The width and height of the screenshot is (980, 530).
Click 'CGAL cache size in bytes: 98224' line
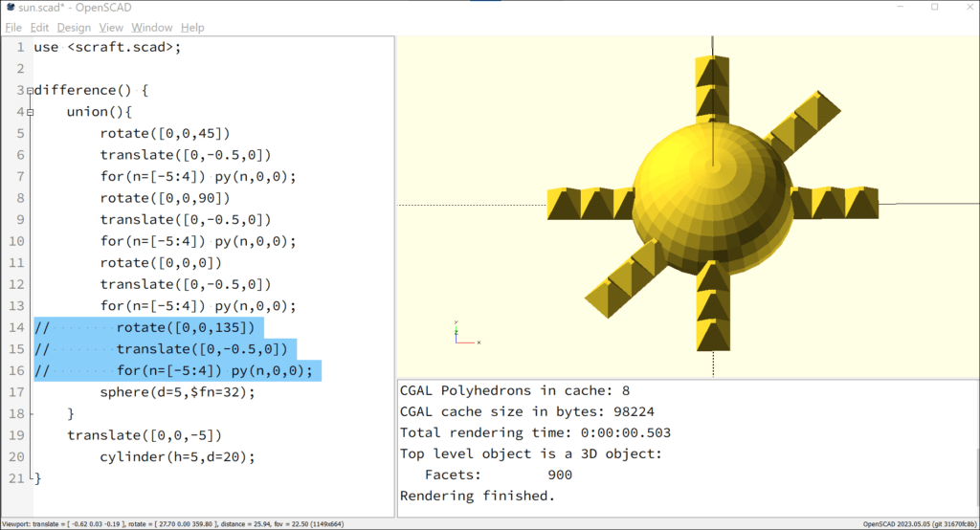(527, 412)
